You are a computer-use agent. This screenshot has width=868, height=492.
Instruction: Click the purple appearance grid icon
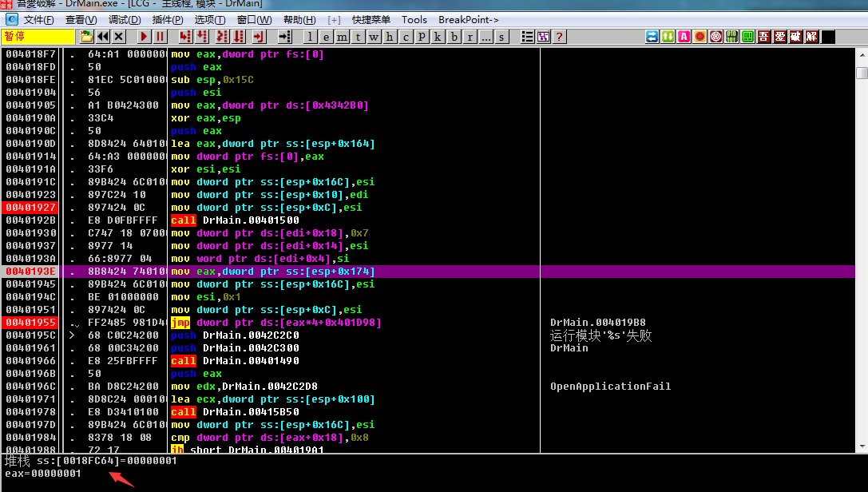pos(544,37)
